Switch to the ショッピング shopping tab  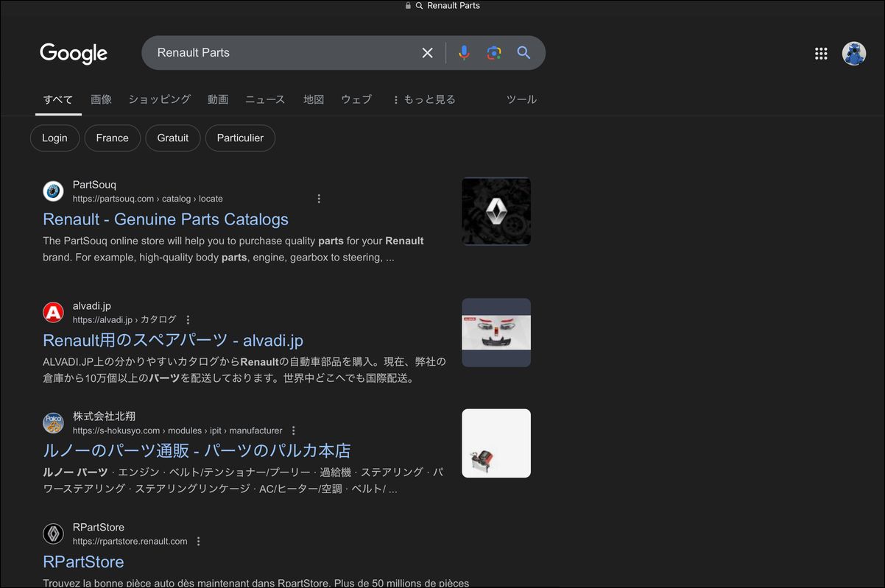pos(160,99)
